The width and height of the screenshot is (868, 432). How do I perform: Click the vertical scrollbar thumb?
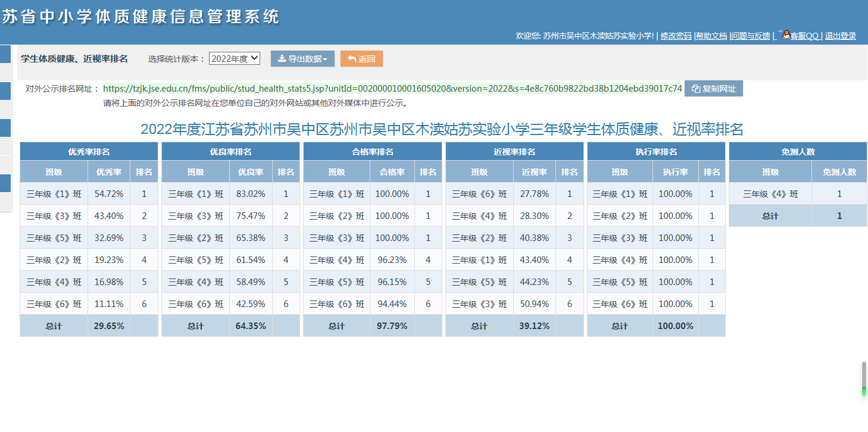coord(864,378)
